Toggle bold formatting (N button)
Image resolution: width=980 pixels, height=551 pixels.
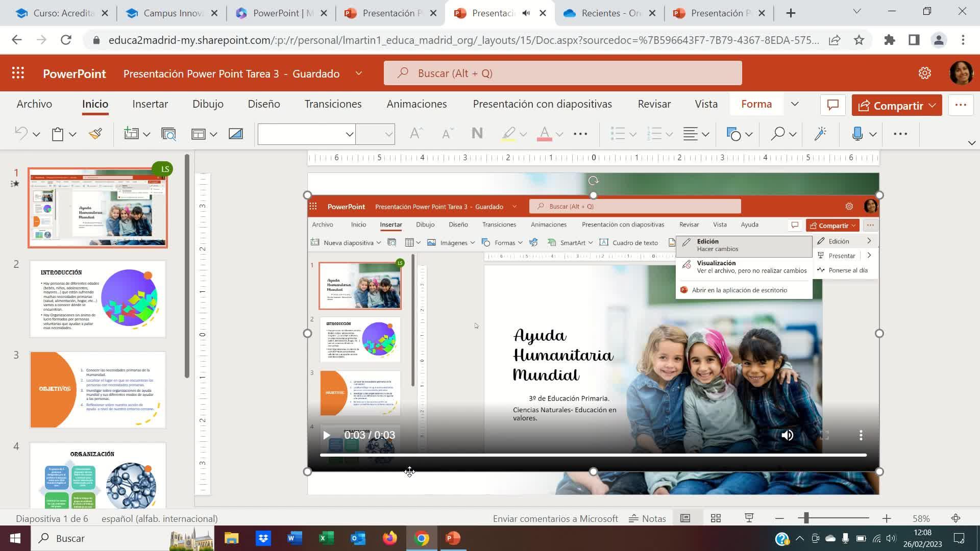coord(477,134)
